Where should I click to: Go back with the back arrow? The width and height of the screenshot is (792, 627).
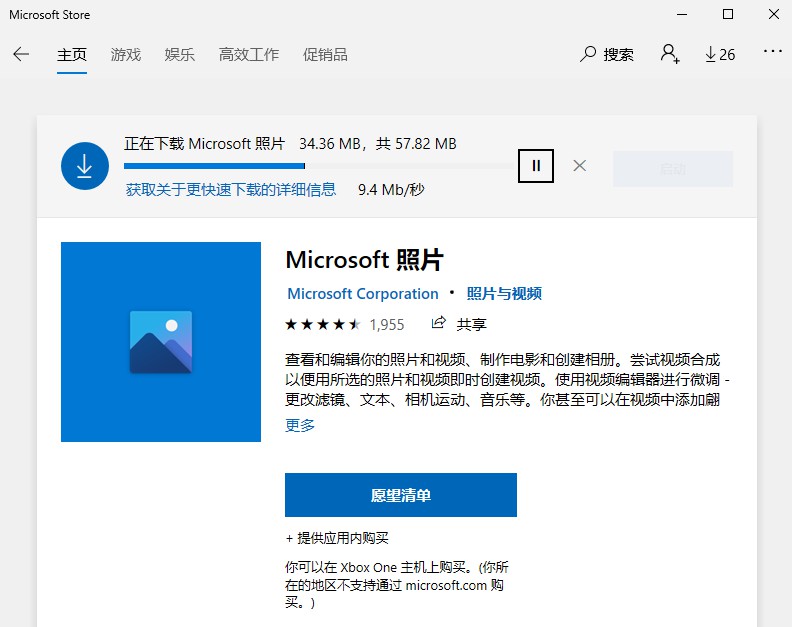tap(21, 54)
